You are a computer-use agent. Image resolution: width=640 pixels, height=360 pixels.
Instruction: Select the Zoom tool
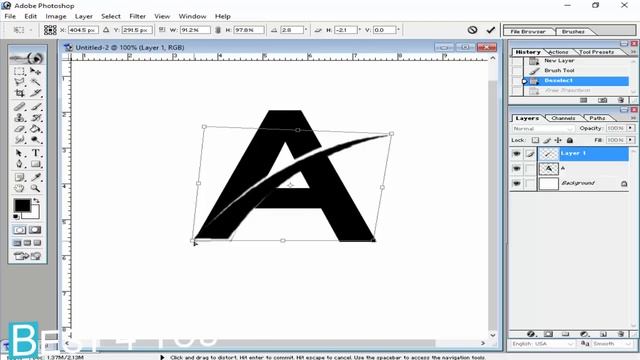36,188
